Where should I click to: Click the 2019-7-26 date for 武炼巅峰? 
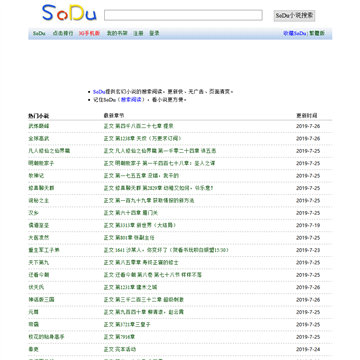click(308, 126)
